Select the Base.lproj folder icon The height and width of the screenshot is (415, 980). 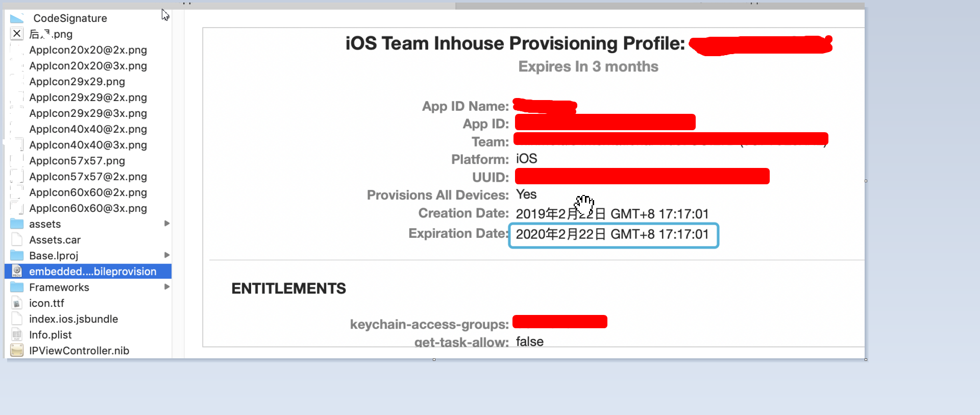tap(17, 256)
